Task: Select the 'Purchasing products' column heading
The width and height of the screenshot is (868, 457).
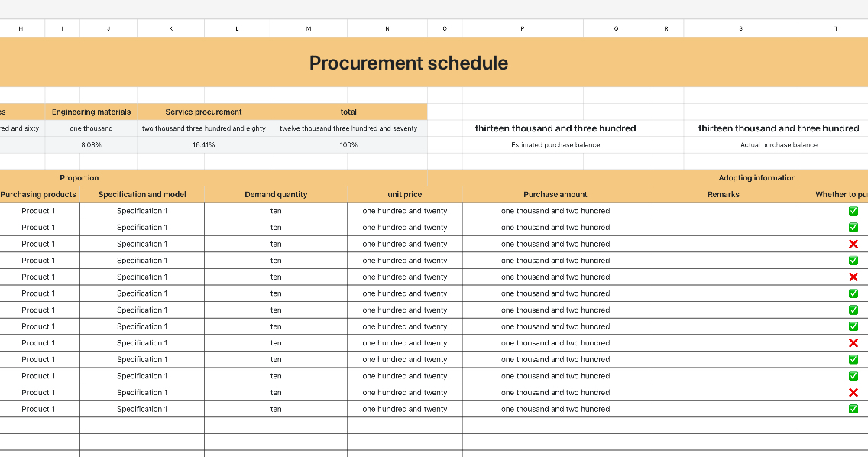Action: click(x=38, y=194)
